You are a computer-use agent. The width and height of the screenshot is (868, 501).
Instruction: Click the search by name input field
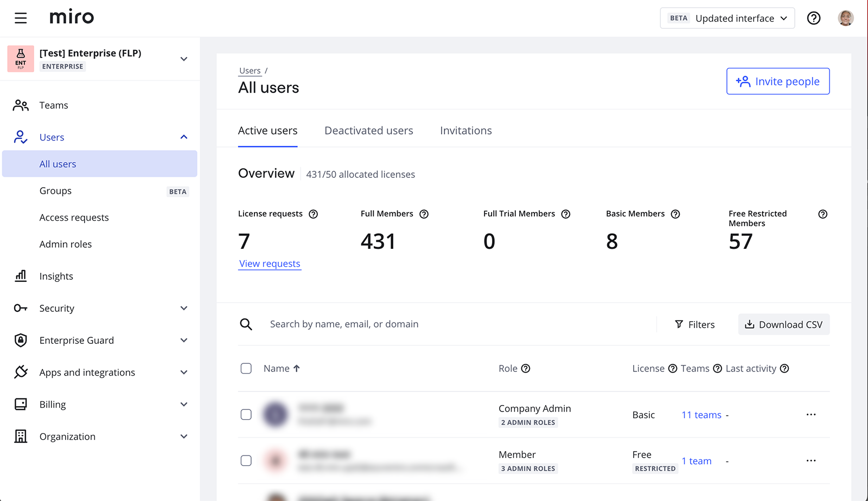456,324
